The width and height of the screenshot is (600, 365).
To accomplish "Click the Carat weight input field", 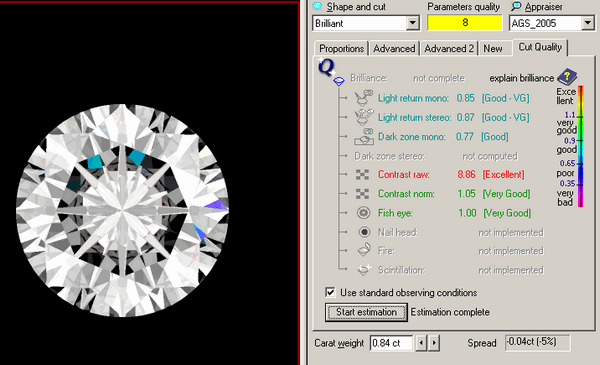I will (391, 343).
